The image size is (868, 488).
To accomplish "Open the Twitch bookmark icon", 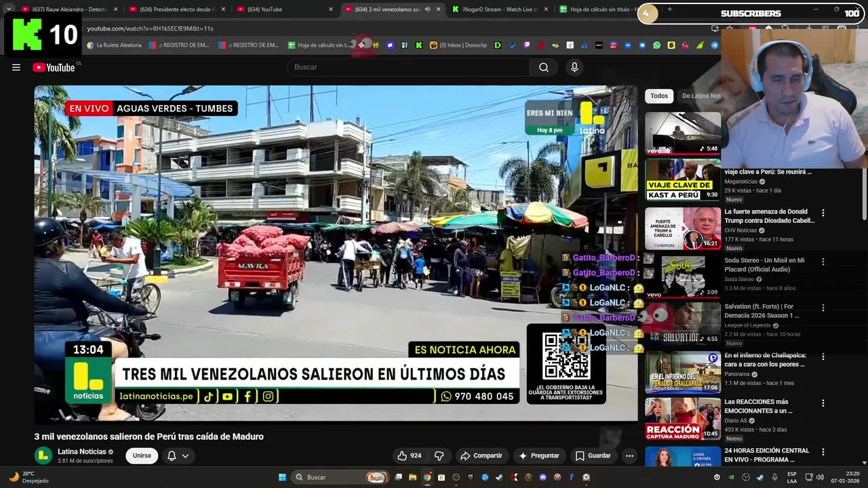I will coord(527,45).
